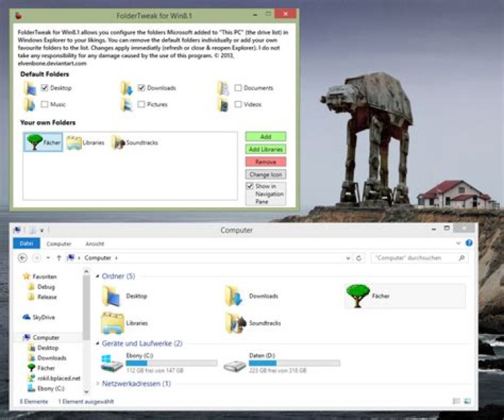Click the Desktop folder icon beside its checkbox

point(30,88)
